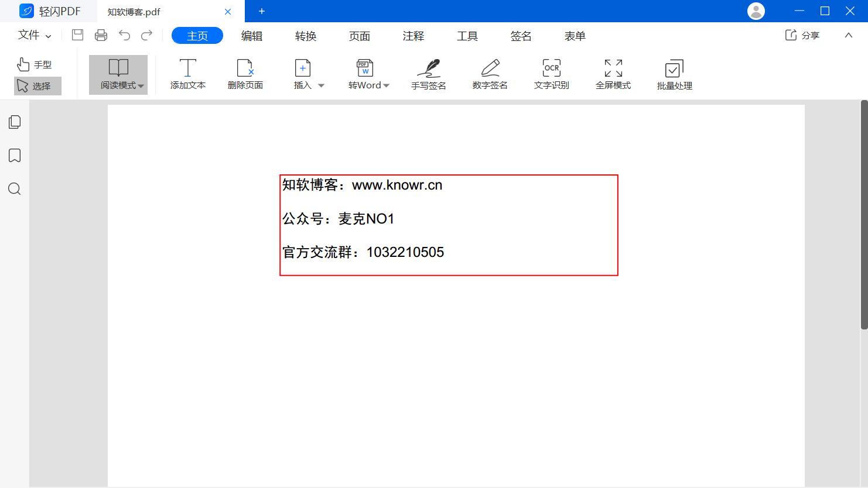This screenshot has width=868, height=488.
Task: Open the page thumbnails sidebar panel
Action: tap(15, 122)
